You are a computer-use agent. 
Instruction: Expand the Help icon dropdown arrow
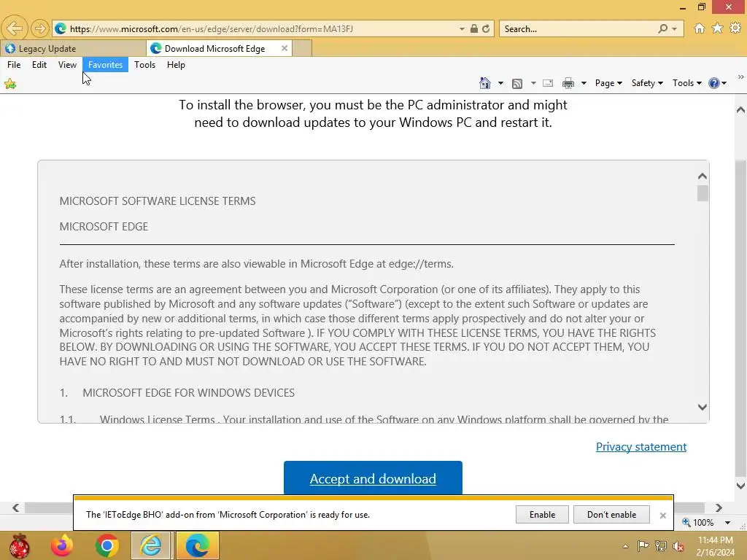724,83
